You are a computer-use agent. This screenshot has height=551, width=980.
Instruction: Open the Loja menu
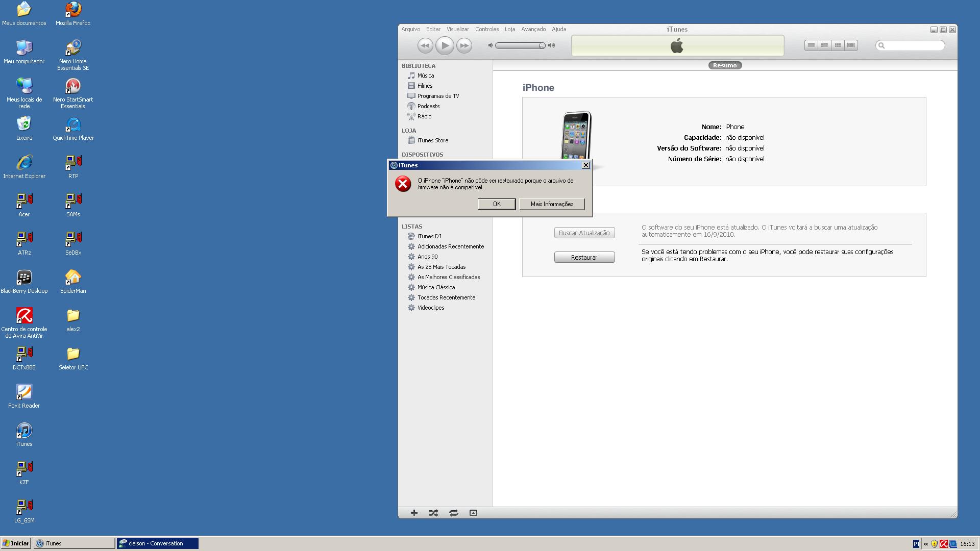(x=510, y=30)
